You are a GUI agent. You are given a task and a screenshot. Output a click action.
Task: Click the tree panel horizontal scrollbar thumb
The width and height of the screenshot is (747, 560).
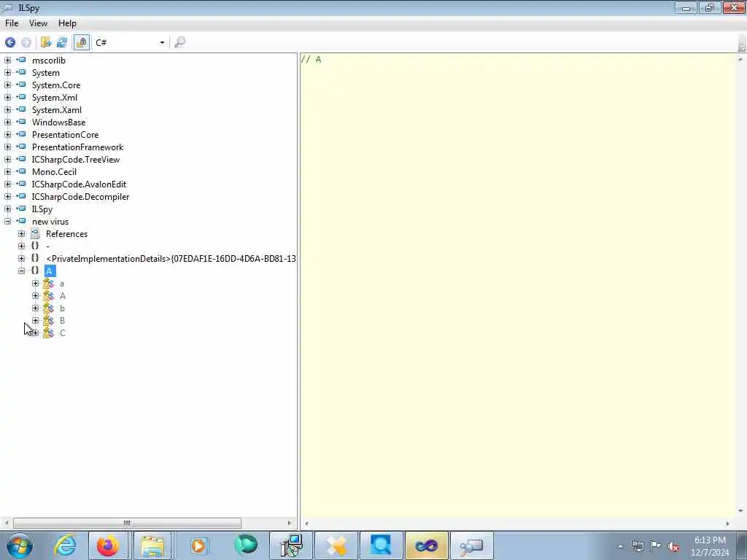[127, 523]
